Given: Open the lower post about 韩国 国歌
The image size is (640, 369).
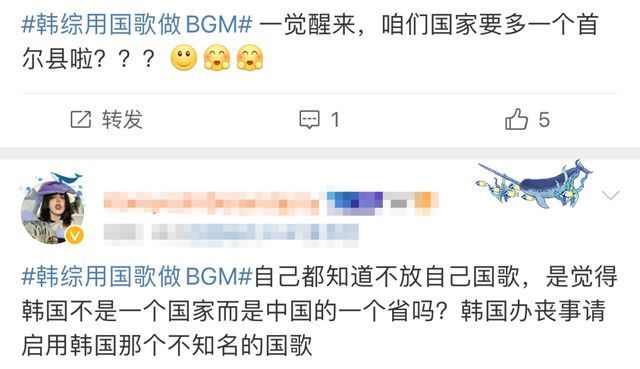Looking at the screenshot, I should (320, 311).
